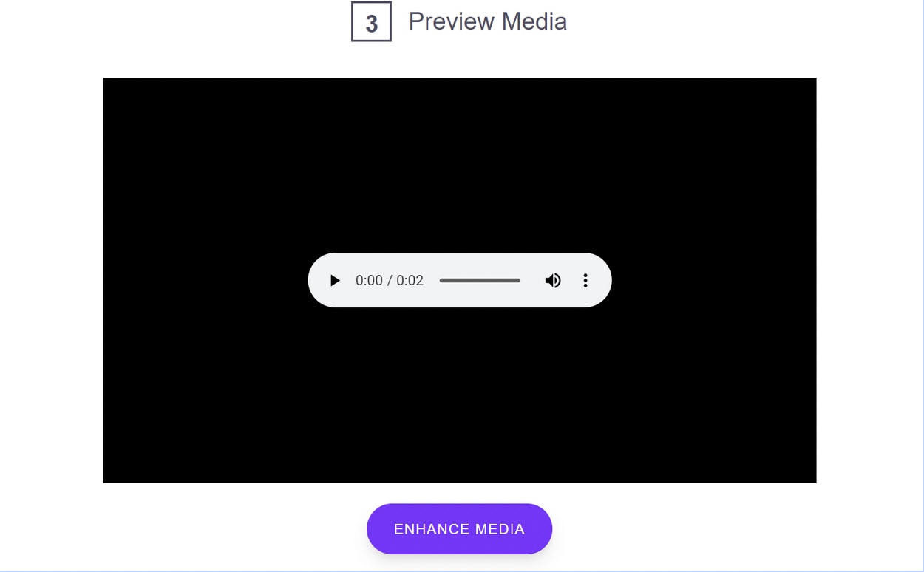Screen dimensions: 924x572
Task: Click the middle of the progress slider
Action: point(480,280)
